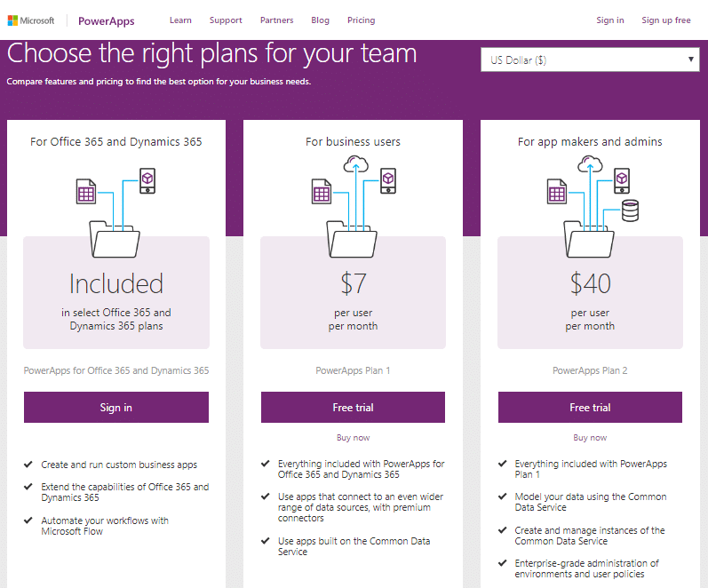Click the phone icon in business users card
This screenshot has height=588, width=708.
[x=388, y=180]
